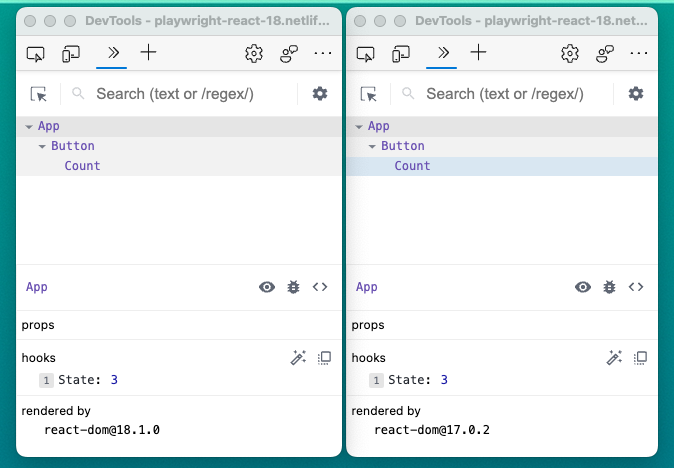Click eye inspect DOM icon in right window
Screen dimensions: 674x468
583,287
